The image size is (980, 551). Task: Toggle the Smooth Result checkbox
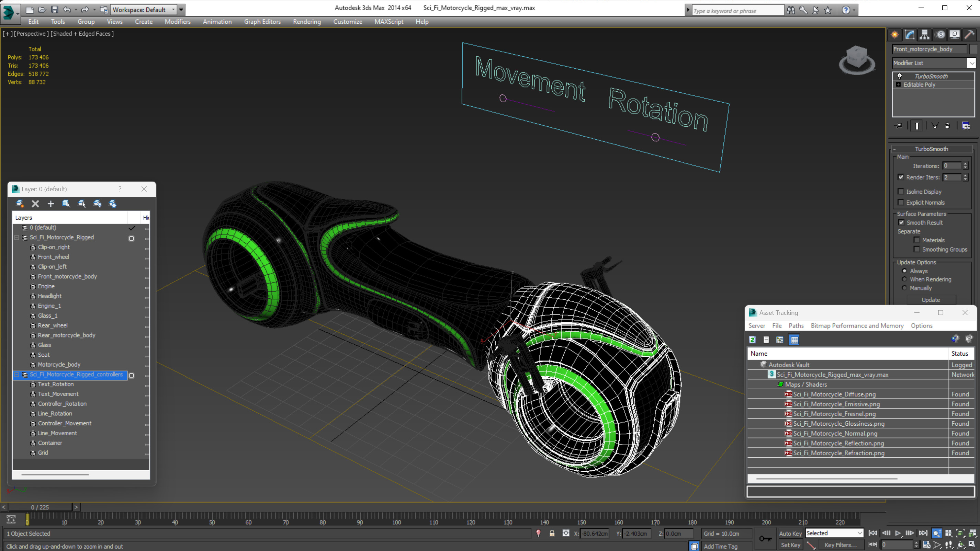(x=901, y=222)
